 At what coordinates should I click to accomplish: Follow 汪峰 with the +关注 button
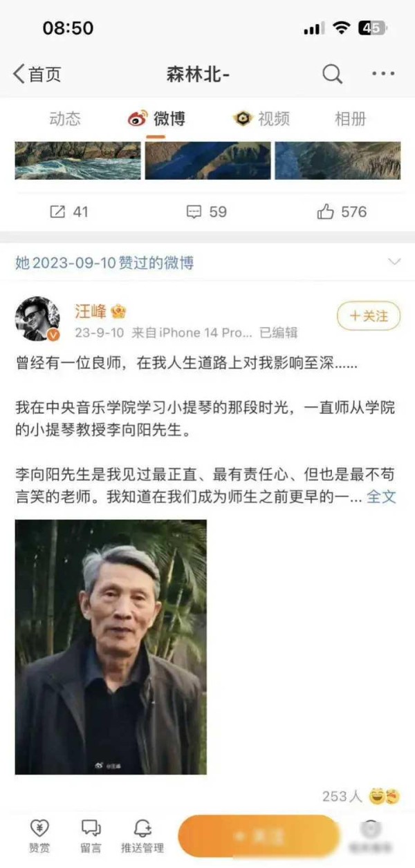[369, 316]
